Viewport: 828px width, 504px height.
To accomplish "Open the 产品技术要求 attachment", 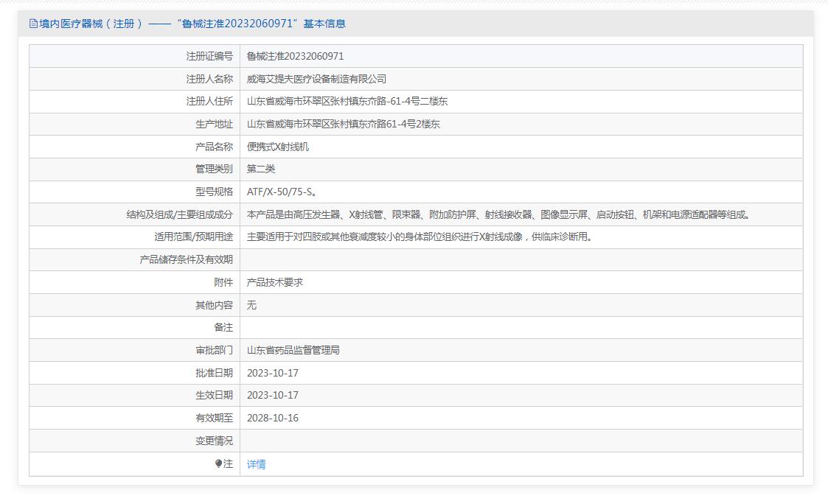I will 274,282.
